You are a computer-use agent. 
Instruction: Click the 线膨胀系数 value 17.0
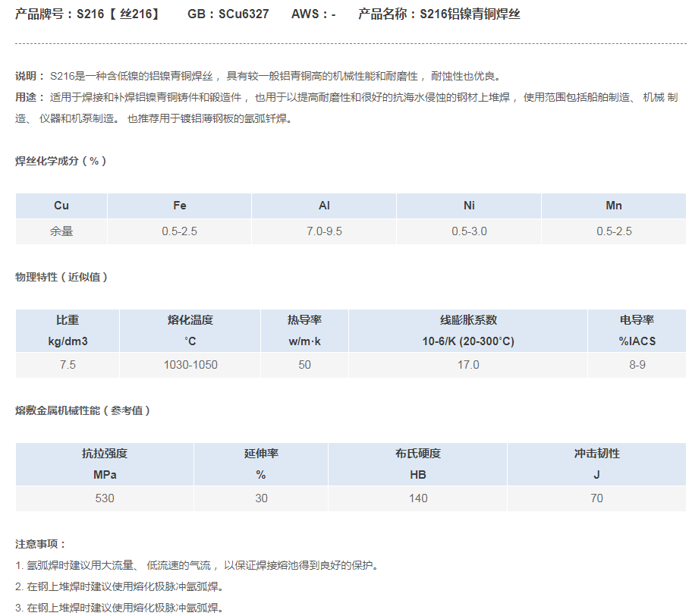468,365
